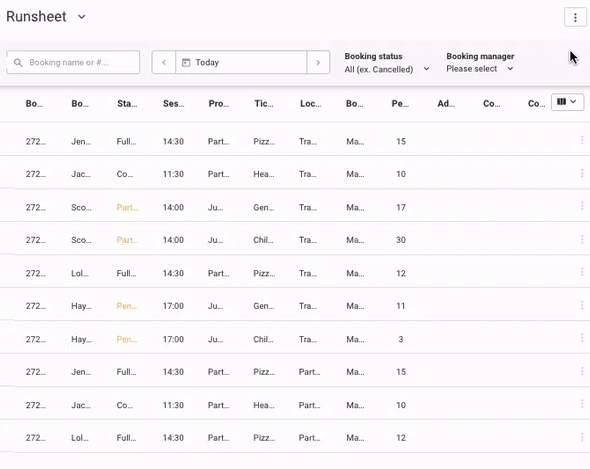
Task: Click the search magnifier icon
Action: click(x=18, y=62)
